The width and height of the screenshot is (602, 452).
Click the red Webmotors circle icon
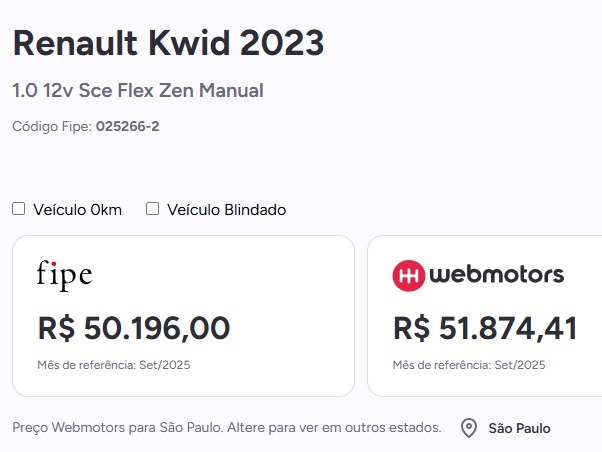408,275
